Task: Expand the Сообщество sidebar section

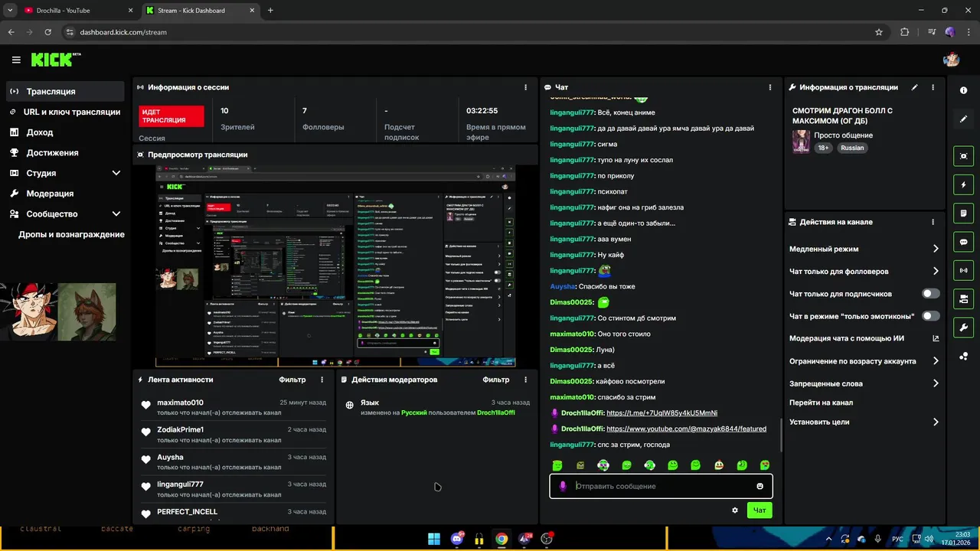Action: pos(116,214)
